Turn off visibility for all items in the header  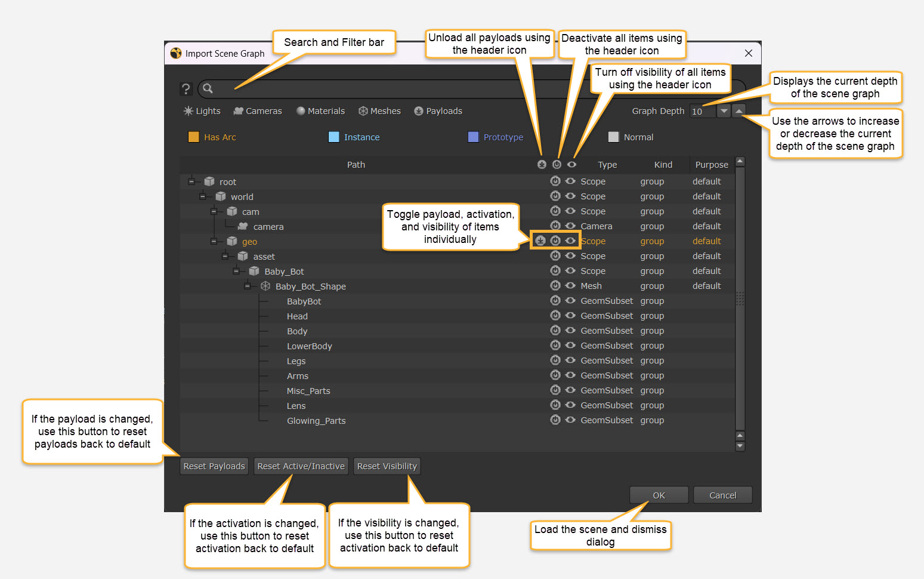(571, 165)
